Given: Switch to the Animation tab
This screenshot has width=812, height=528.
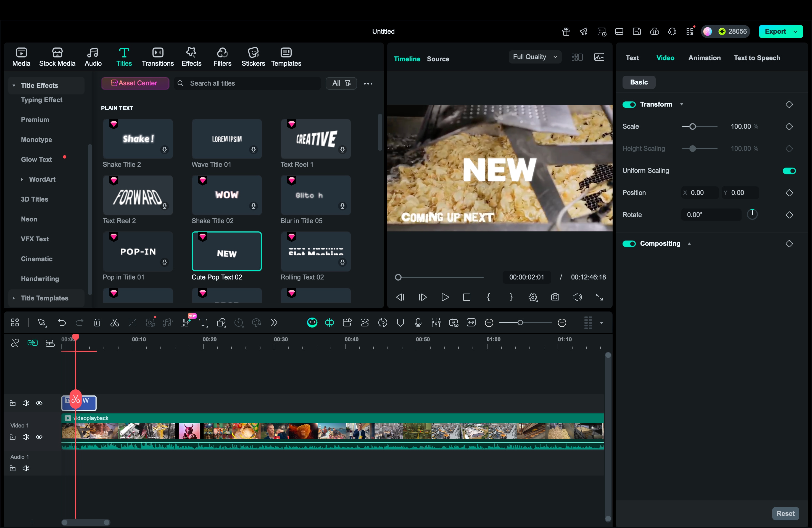Looking at the screenshot, I should (704, 58).
